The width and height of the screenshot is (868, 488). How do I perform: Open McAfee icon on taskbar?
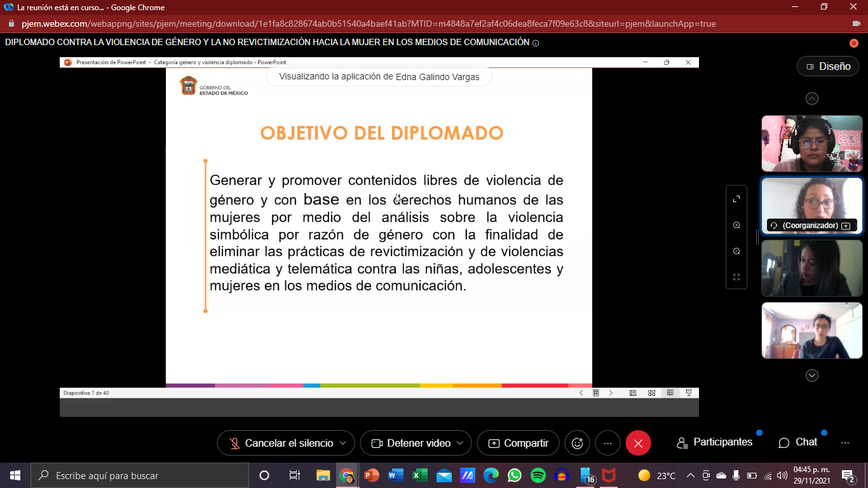click(609, 475)
